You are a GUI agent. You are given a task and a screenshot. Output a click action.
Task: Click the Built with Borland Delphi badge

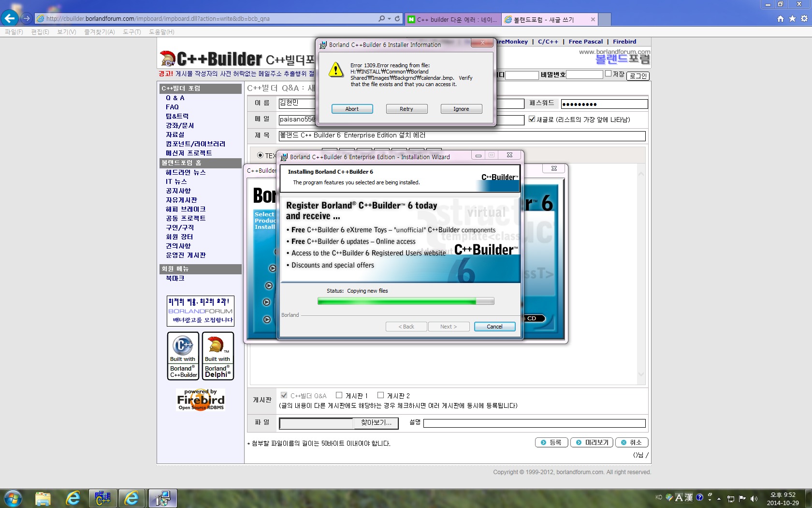(x=217, y=356)
